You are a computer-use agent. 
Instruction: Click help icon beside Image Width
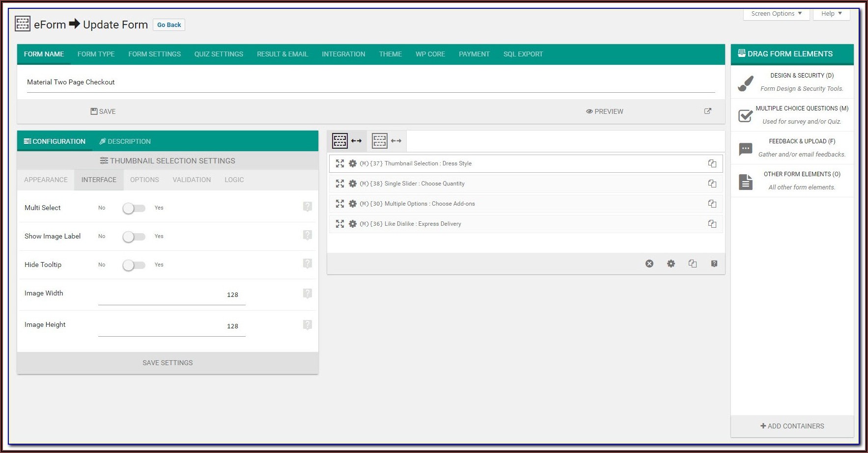(308, 293)
